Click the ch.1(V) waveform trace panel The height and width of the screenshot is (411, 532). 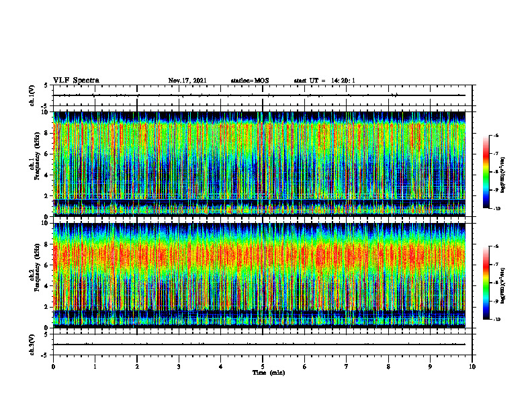pos(263,95)
